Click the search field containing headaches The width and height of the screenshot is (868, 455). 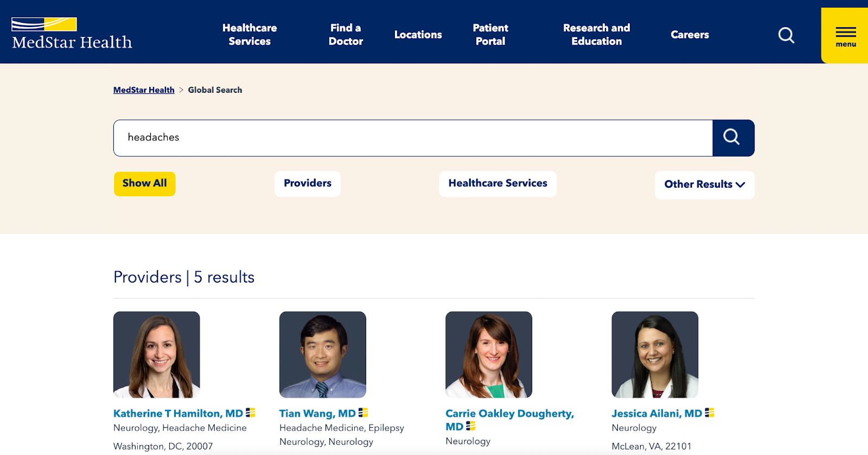click(x=413, y=138)
